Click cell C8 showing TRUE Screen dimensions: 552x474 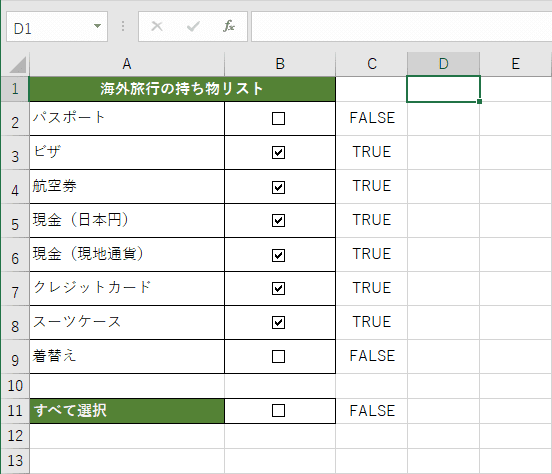tap(372, 323)
